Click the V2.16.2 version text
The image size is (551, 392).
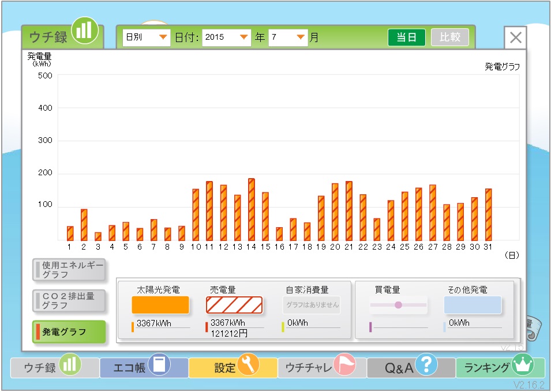click(529, 385)
